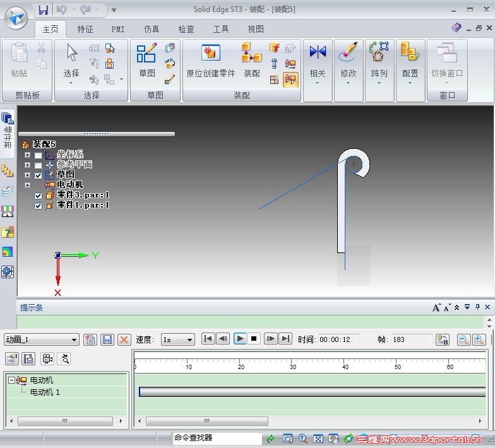Switch to the 仿真 ribbon tab
The height and width of the screenshot is (448, 495).
point(152,29)
